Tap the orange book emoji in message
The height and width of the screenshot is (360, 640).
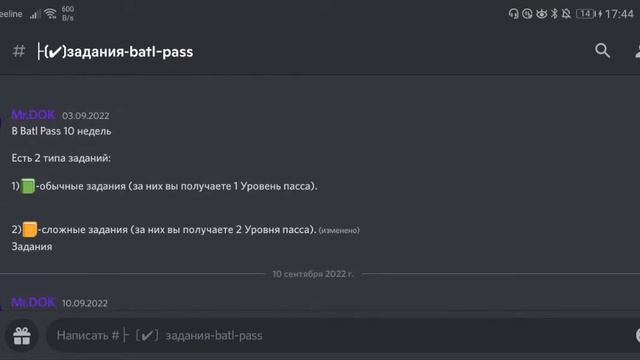(x=30, y=229)
